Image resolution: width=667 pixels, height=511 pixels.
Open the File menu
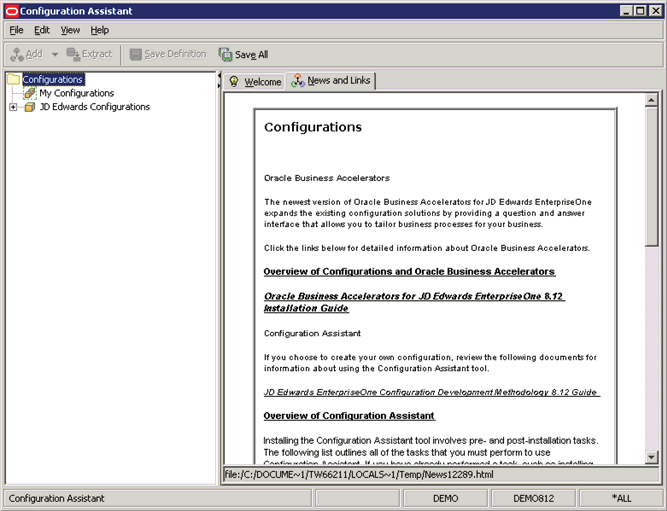pos(16,30)
